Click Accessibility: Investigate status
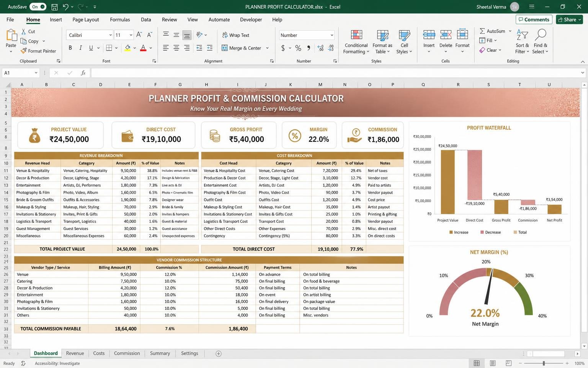The width and height of the screenshot is (588, 368). click(x=57, y=363)
